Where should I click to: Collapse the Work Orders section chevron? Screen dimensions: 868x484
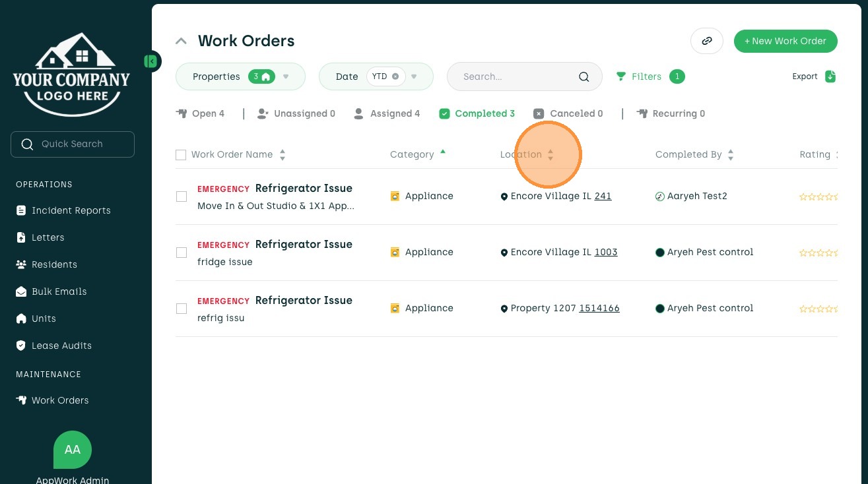coord(181,41)
